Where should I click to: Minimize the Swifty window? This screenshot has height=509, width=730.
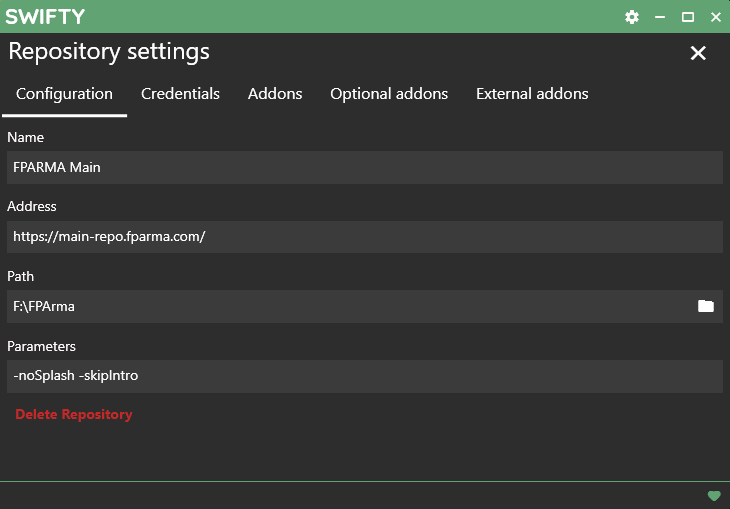[x=660, y=17]
